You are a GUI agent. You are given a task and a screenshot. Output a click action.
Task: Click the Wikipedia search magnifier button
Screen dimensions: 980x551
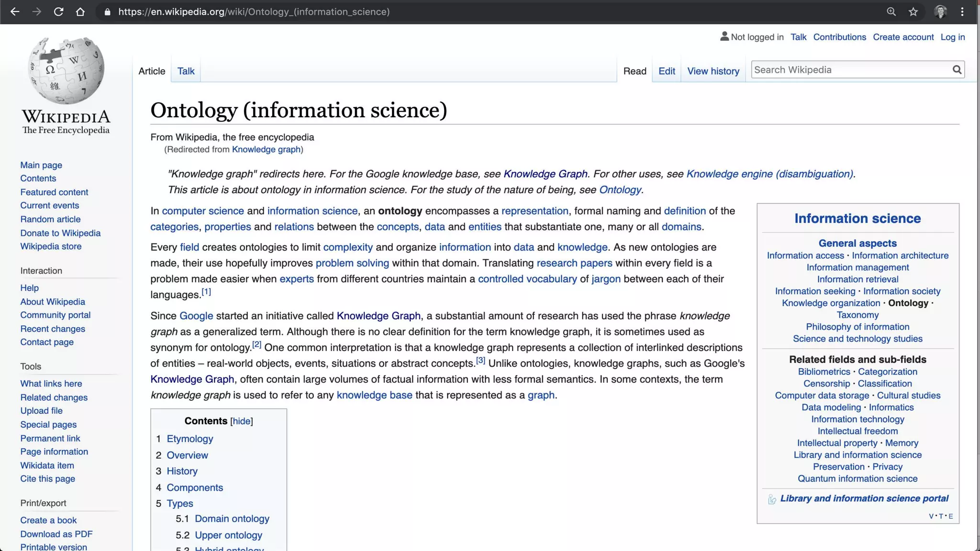tap(957, 70)
